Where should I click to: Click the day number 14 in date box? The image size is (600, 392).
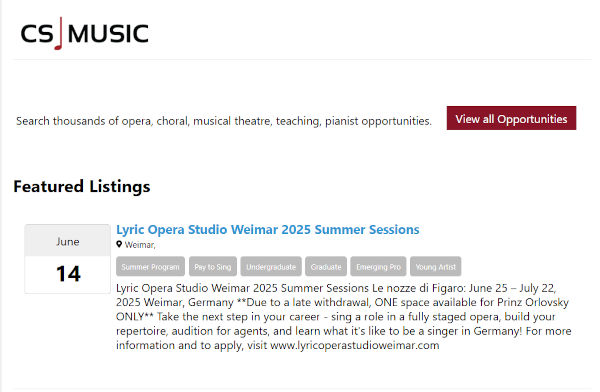(x=68, y=274)
